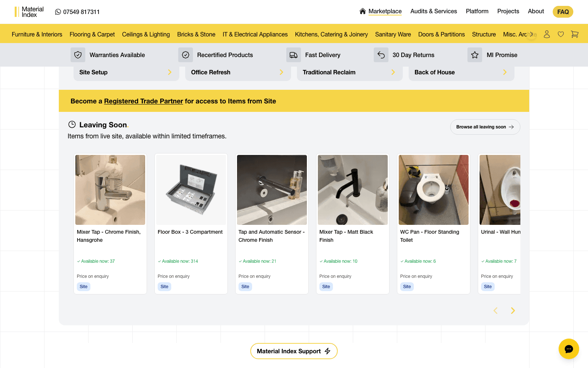Click the FAQ button

563,12
